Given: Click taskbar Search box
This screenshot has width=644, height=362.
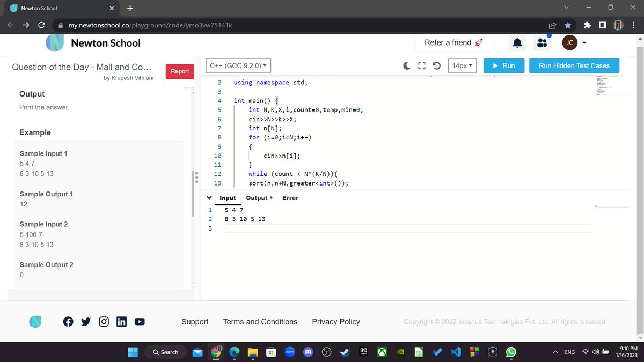Looking at the screenshot, I should click(x=166, y=352).
